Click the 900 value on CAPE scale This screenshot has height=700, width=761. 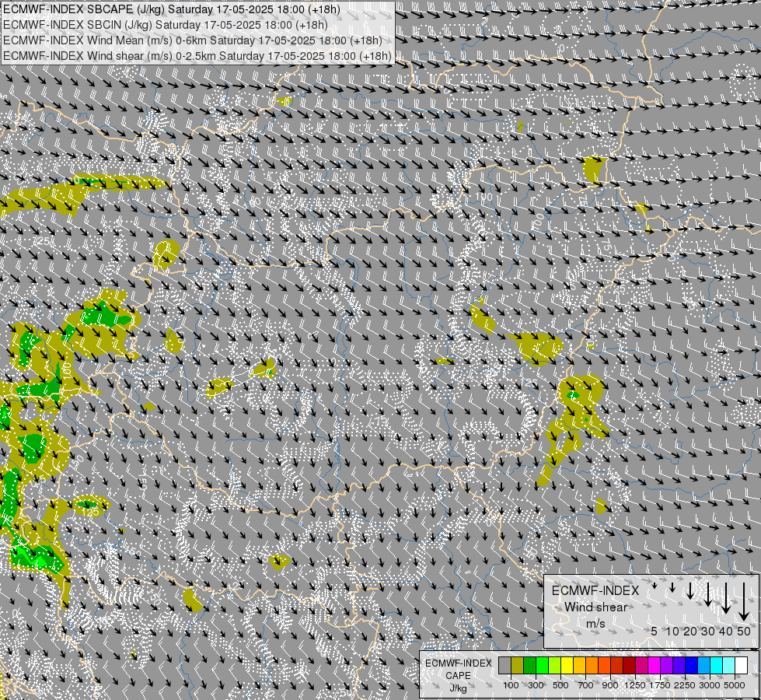tap(610, 685)
